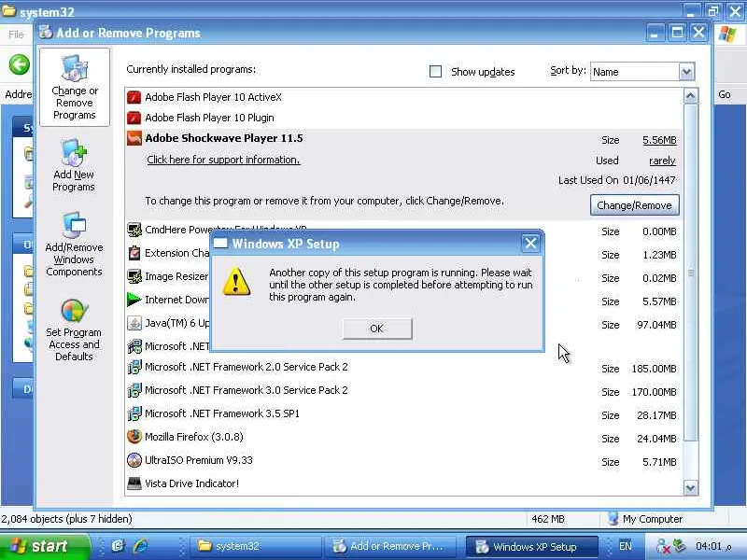Click the Extension Changer program icon
The height and width of the screenshot is (560, 747).
[x=134, y=253]
